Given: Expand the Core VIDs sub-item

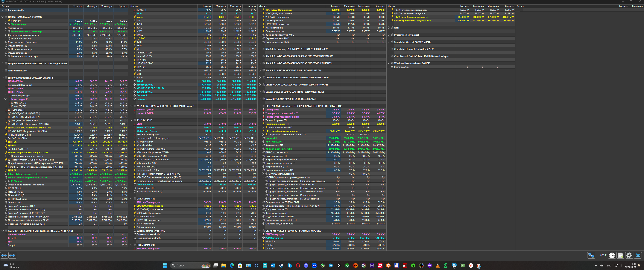Looking at the screenshot, I should [5, 21].
